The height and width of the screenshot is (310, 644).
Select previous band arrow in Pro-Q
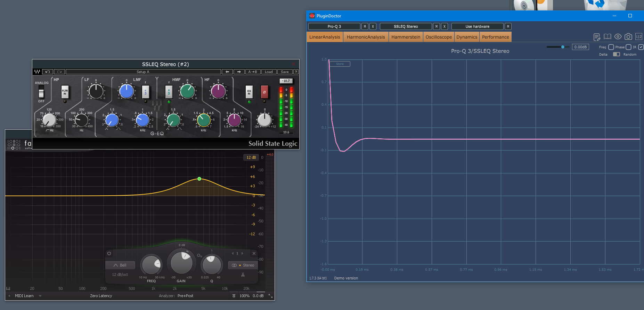[233, 253]
